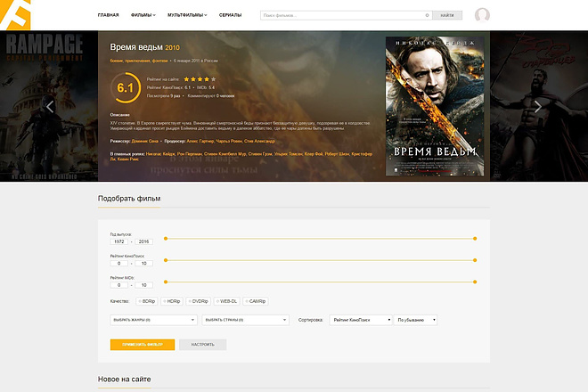This screenshot has height=392, width=588.
Task: Expand the МУЛЬТФИЛЬМЫ menu dropdown
Action: point(187,15)
